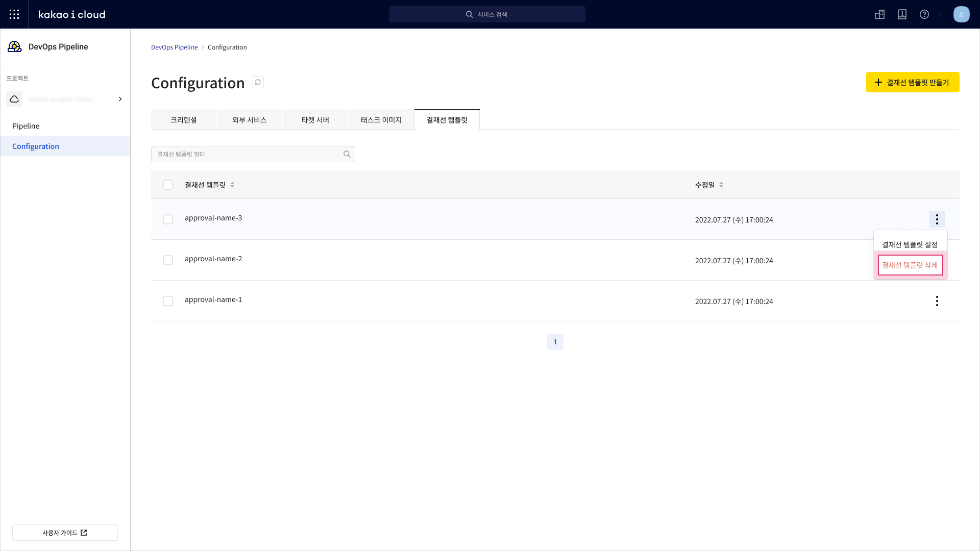
Task: Sort by 결재선 템플릿 column arrows
Action: pyautogui.click(x=232, y=185)
